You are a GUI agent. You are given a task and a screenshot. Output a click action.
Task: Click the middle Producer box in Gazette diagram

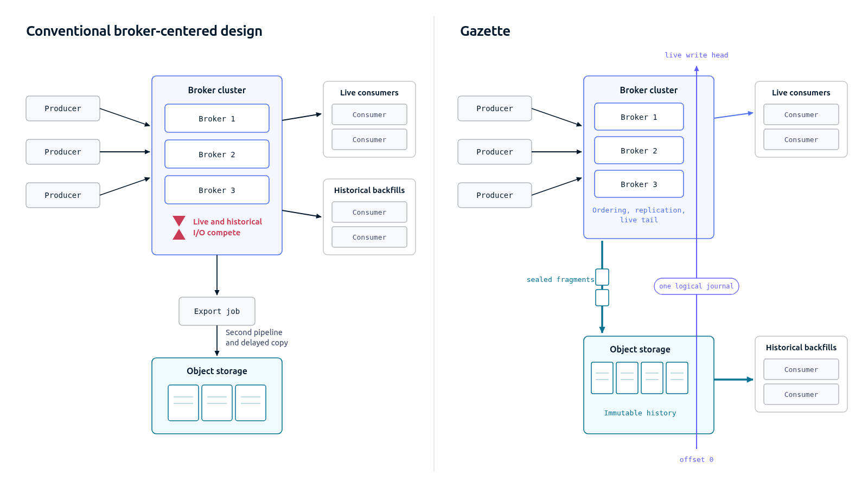[495, 152]
